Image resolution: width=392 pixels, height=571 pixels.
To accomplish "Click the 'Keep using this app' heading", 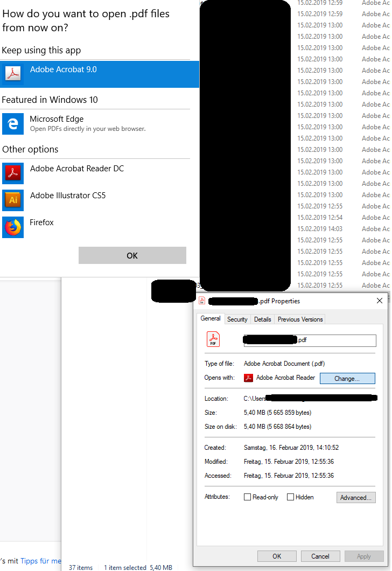I will coord(41,50).
